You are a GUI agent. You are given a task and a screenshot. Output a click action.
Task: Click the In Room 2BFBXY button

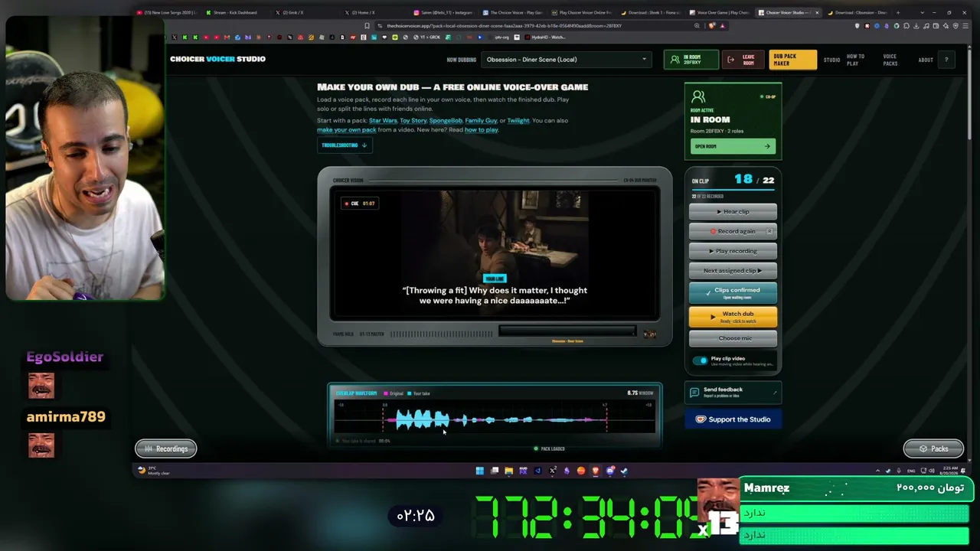click(x=691, y=59)
